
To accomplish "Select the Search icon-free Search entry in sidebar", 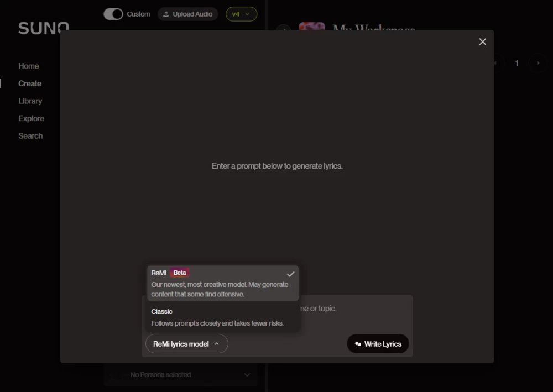I will pos(30,135).
